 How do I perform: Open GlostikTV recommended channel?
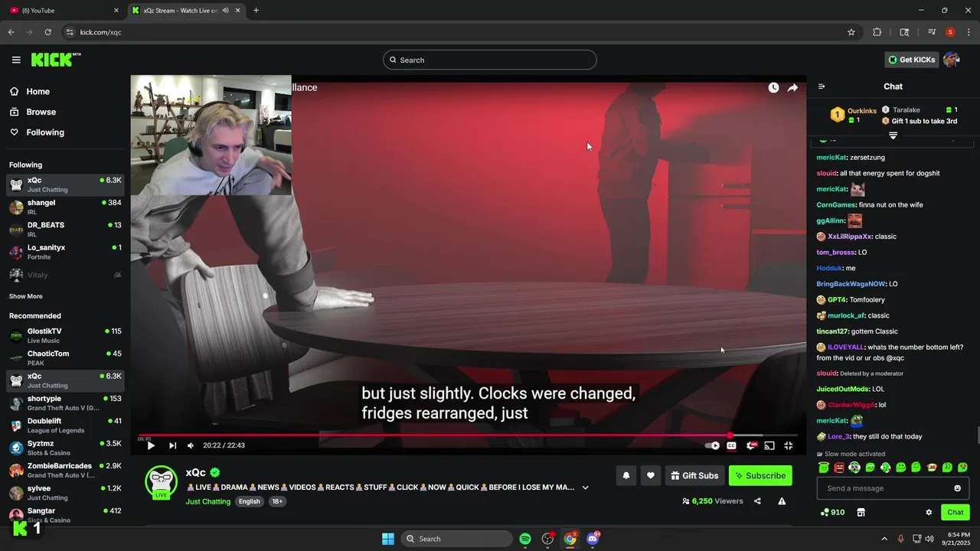coord(65,335)
